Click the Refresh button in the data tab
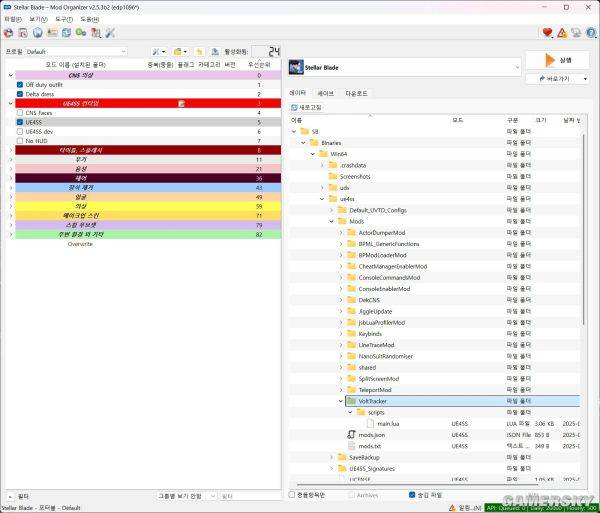 pyautogui.click(x=306, y=107)
